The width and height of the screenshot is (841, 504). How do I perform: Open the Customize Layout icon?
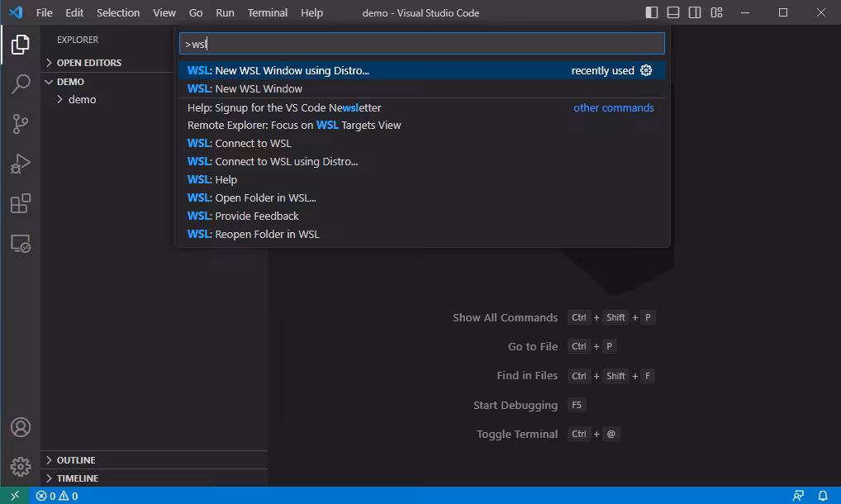(x=716, y=12)
